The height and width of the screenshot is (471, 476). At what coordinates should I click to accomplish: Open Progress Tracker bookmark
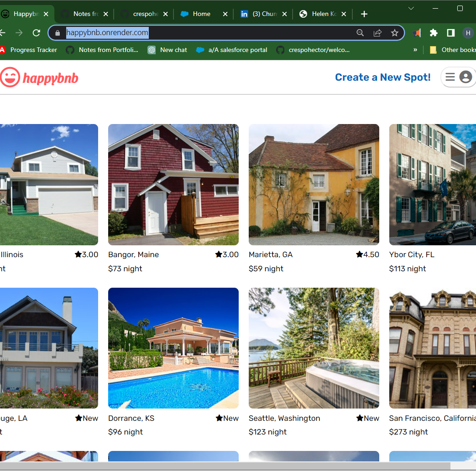coord(29,50)
